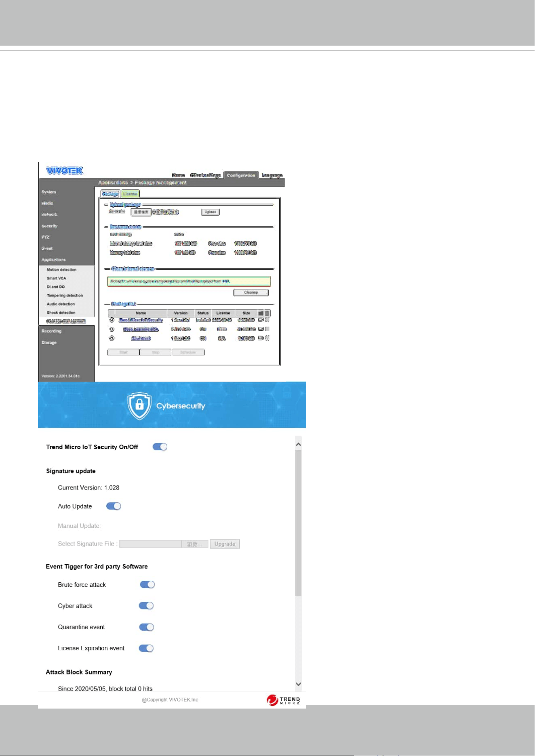Open the Stratocast package link
Image resolution: width=535 pixels, height=756 pixels.
pyautogui.click(x=141, y=338)
